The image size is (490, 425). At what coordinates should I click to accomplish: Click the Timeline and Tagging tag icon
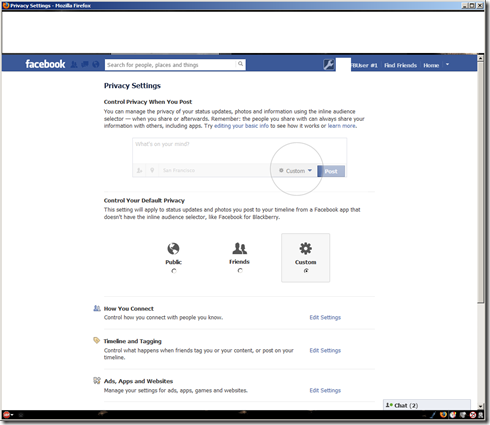coord(97,340)
